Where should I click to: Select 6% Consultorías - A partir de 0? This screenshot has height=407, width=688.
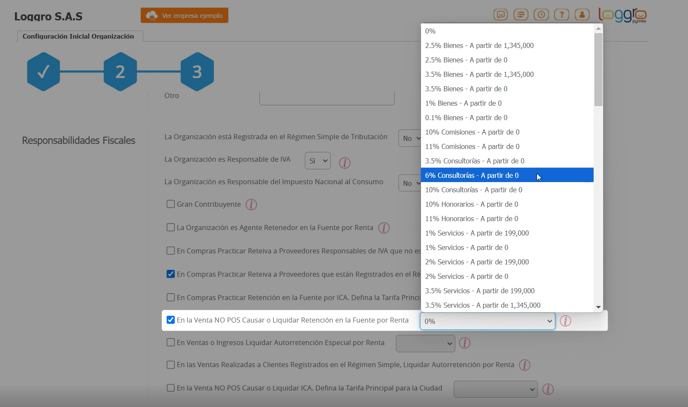507,175
